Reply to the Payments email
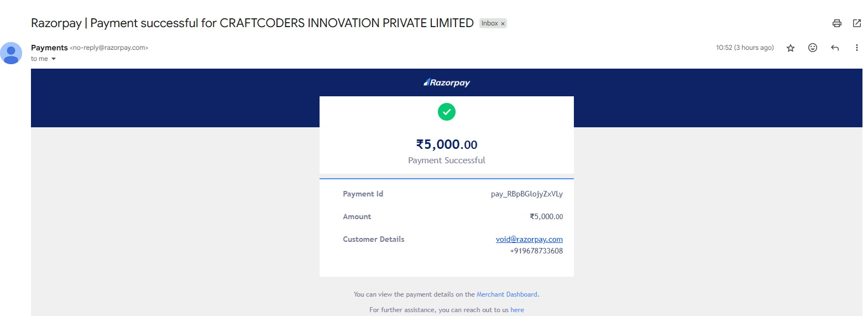 pos(835,48)
